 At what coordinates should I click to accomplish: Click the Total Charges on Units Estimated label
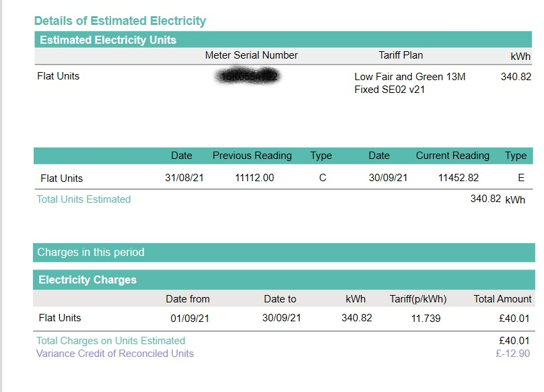tap(110, 341)
